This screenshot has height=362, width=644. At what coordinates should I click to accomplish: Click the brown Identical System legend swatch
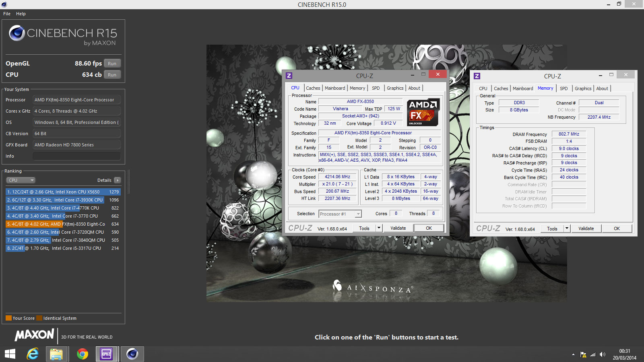39,318
